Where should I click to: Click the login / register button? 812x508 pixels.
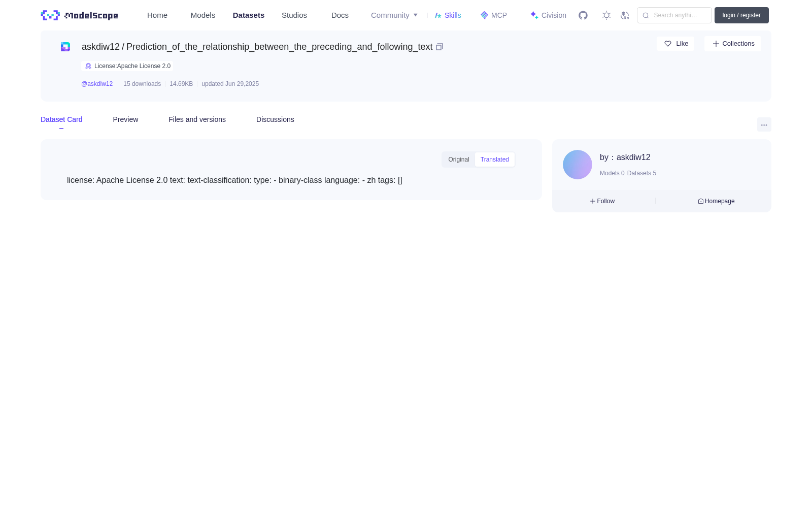click(741, 15)
